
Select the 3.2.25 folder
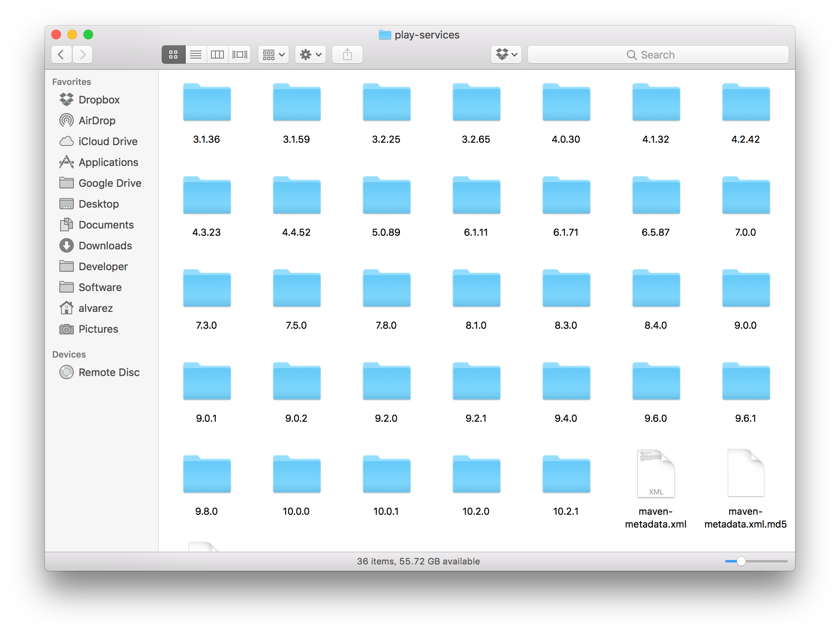point(387,102)
